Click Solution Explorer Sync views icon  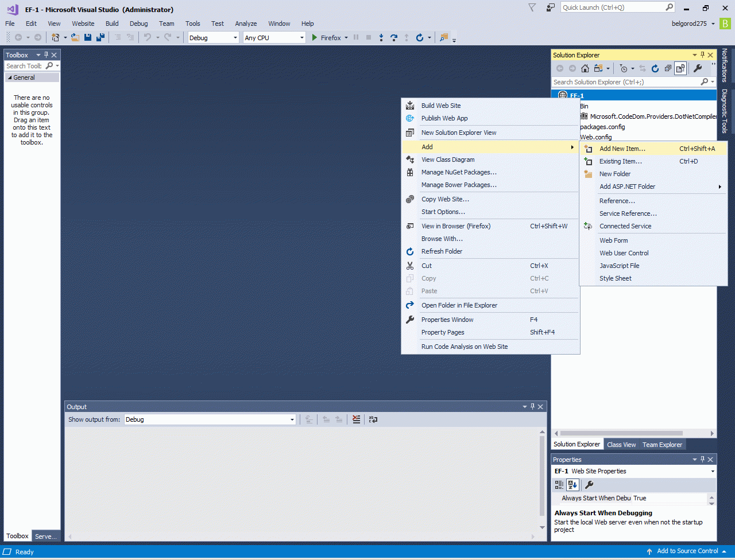point(642,68)
